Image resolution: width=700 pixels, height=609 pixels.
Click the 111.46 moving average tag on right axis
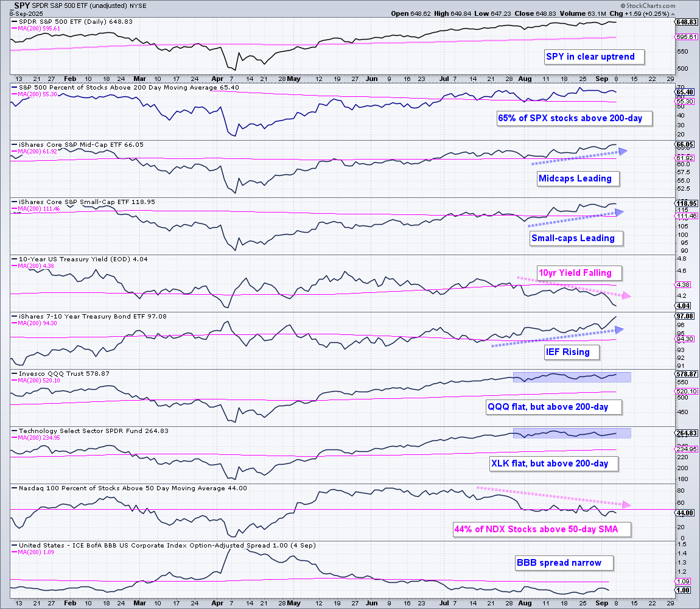tap(686, 216)
